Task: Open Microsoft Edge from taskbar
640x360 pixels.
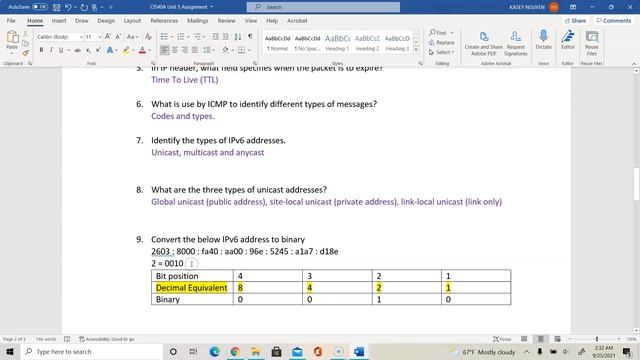Action: (x=214, y=352)
